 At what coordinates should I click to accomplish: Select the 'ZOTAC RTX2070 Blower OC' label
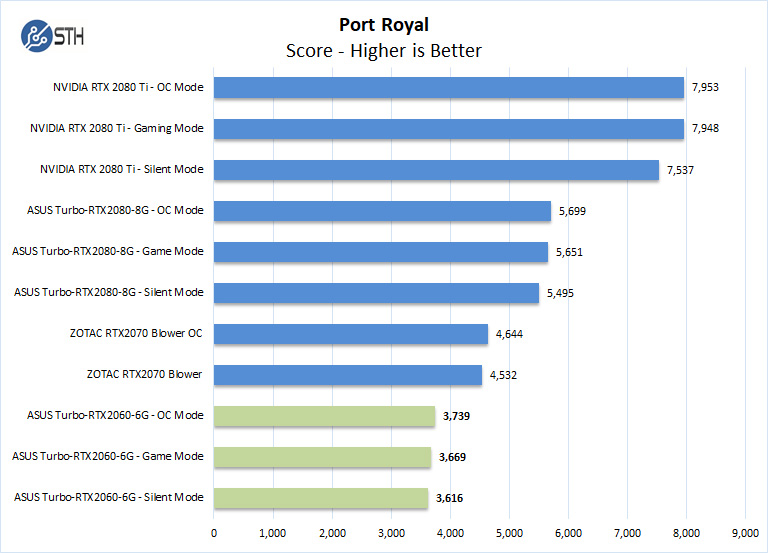coord(136,334)
